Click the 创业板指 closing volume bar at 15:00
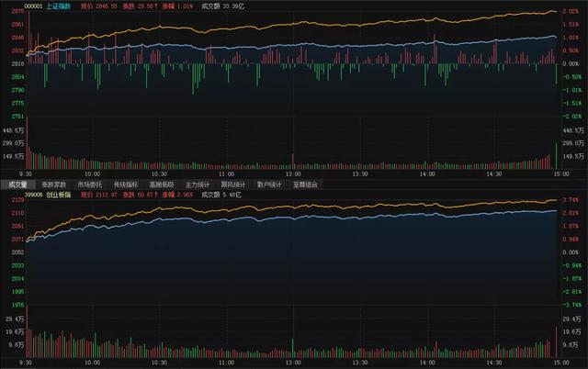 [x=556, y=342]
